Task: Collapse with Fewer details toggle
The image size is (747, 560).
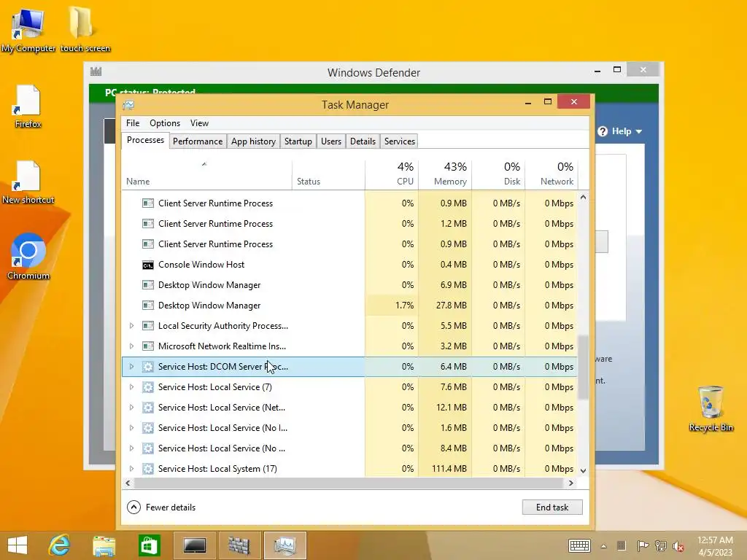Action: click(x=161, y=507)
